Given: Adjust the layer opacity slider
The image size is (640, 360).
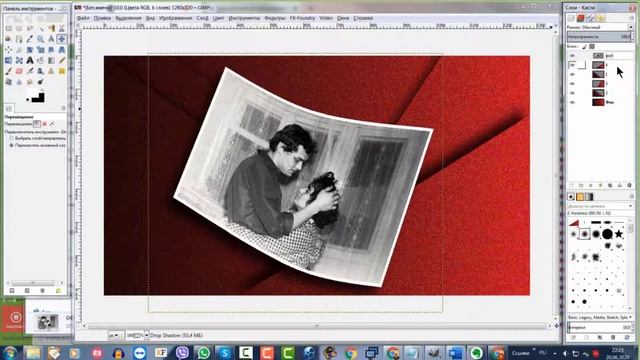Looking at the screenshot, I should point(599,37).
